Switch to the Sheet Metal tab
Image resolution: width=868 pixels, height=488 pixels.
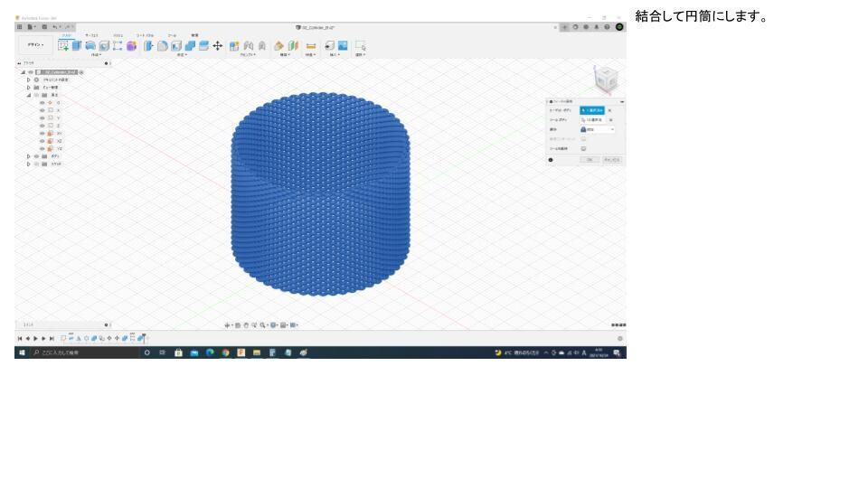(x=145, y=35)
